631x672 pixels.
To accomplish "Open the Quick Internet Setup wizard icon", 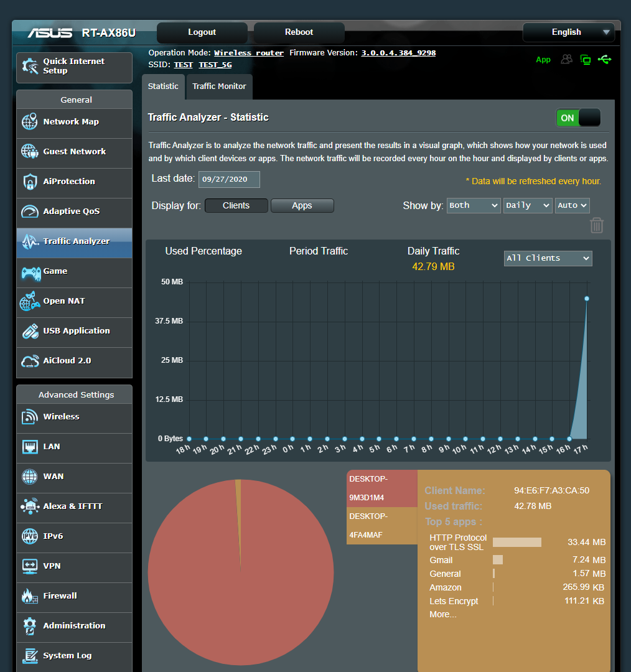I will [29, 66].
